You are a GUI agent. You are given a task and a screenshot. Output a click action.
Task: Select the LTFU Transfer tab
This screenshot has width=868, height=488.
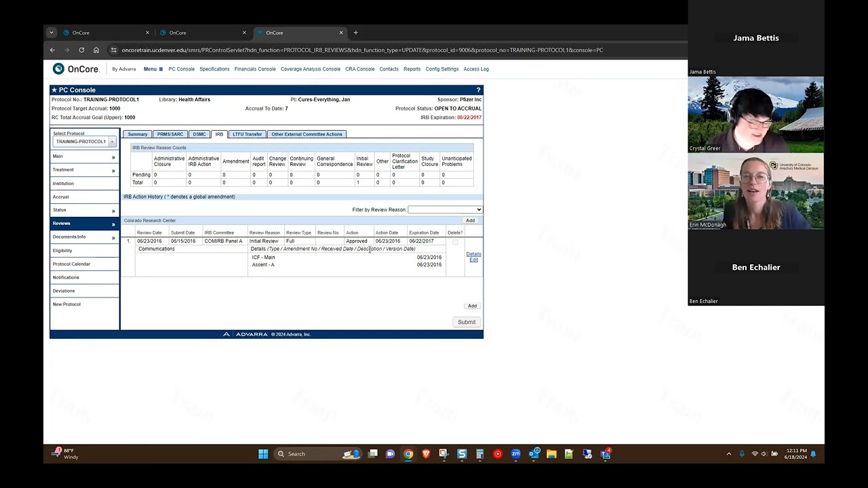click(247, 134)
